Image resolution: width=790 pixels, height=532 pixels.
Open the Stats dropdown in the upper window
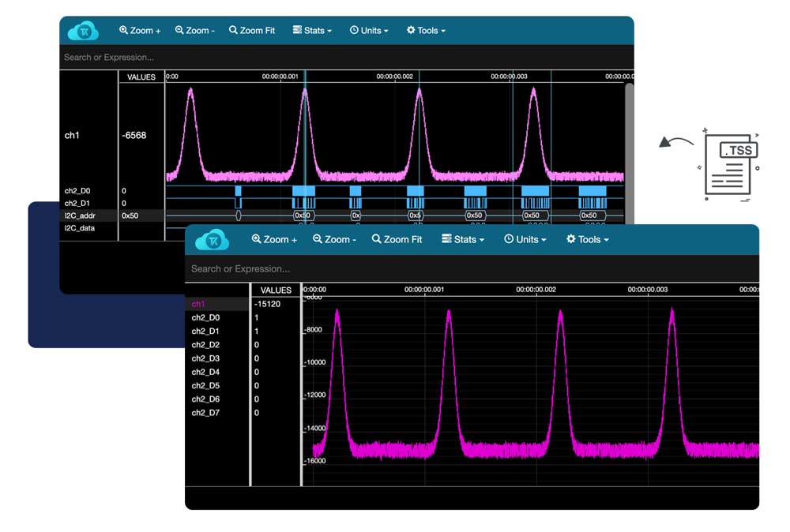click(312, 30)
